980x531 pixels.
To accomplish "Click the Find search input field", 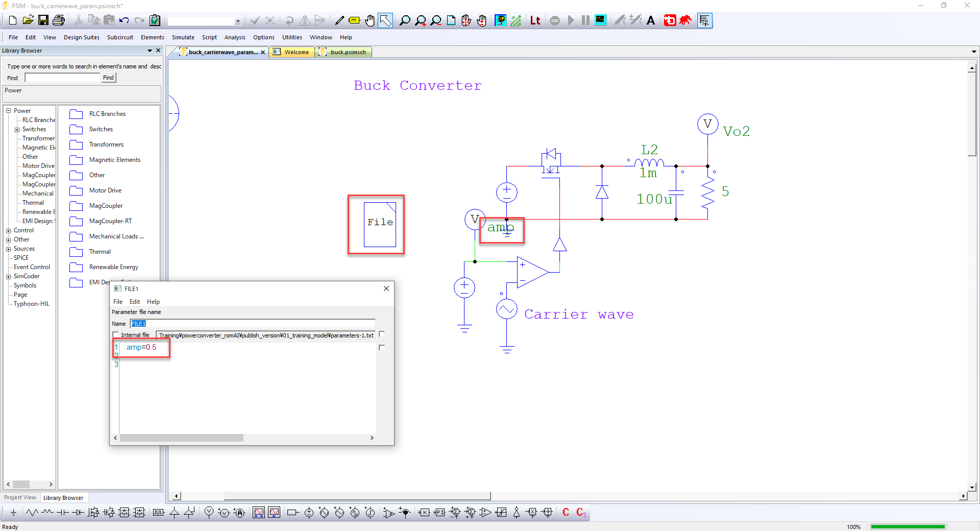I will [x=62, y=78].
